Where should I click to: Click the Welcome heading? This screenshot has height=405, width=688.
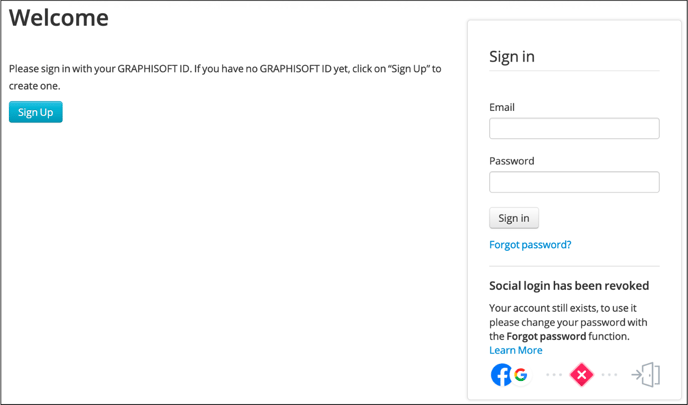click(59, 18)
